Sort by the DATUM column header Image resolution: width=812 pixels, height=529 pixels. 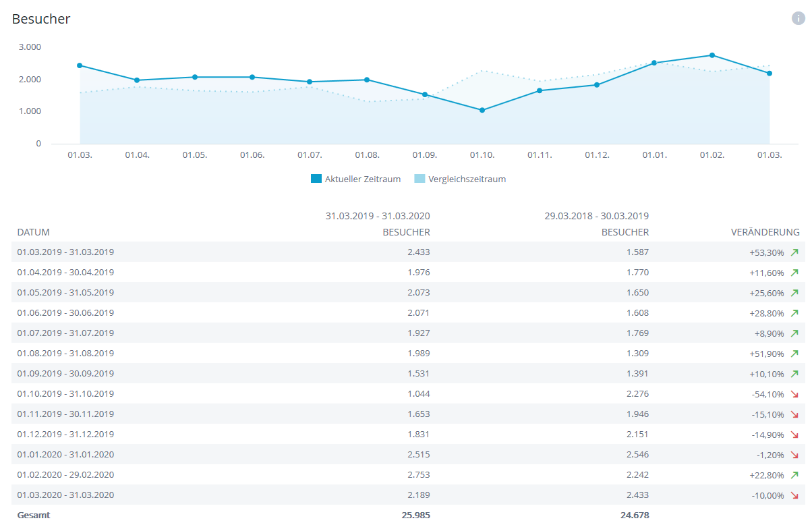[34, 232]
